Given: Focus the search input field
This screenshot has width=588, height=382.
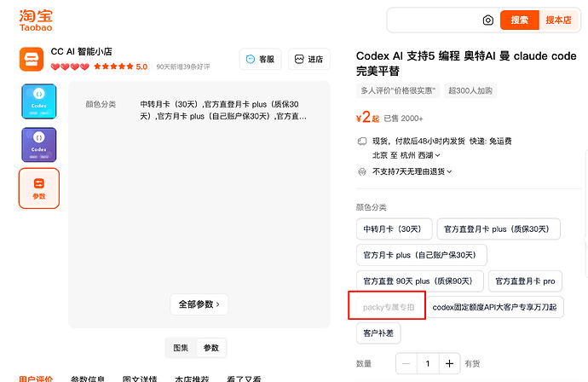Looking at the screenshot, I should point(435,20).
